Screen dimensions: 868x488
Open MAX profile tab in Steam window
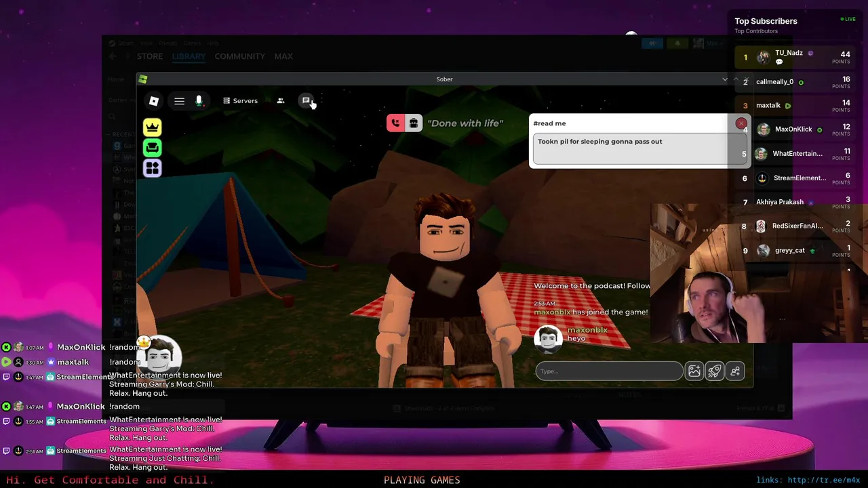(x=283, y=56)
